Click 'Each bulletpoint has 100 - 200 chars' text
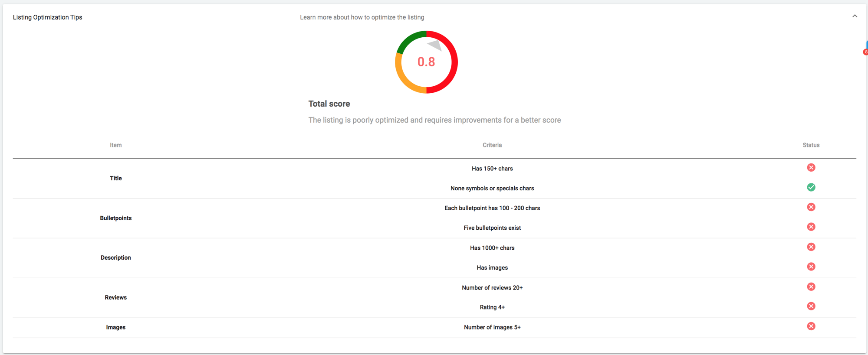Viewport: 868px width, 355px height. (492, 208)
